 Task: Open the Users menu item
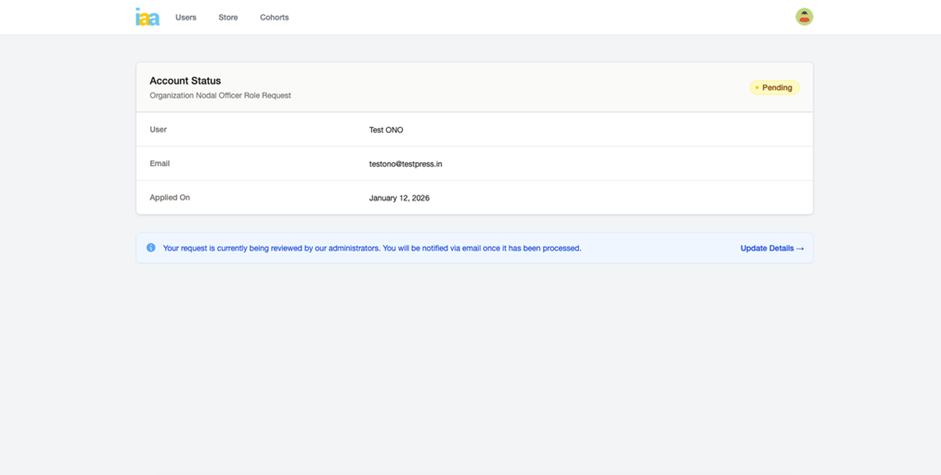tap(186, 17)
